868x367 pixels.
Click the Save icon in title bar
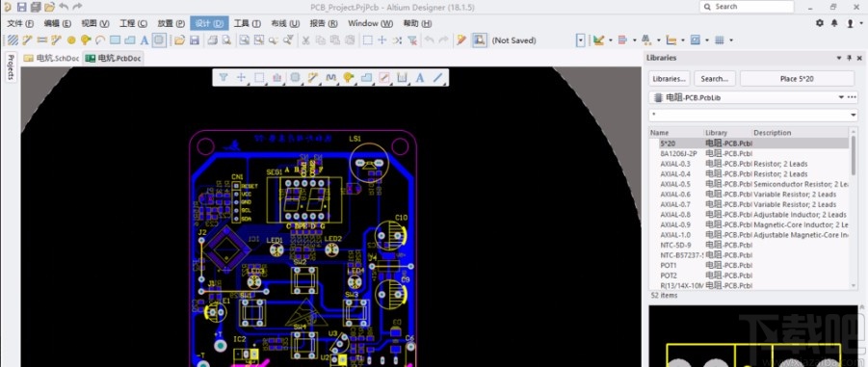[21, 7]
